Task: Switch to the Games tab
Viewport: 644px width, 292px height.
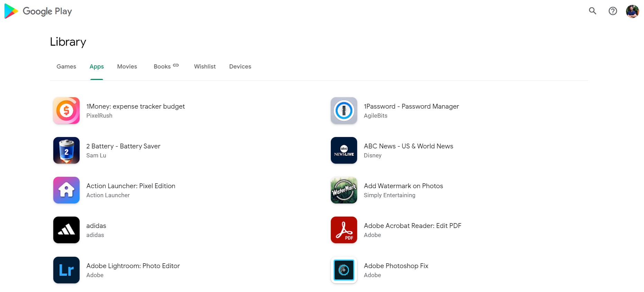Action: point(66,66)
